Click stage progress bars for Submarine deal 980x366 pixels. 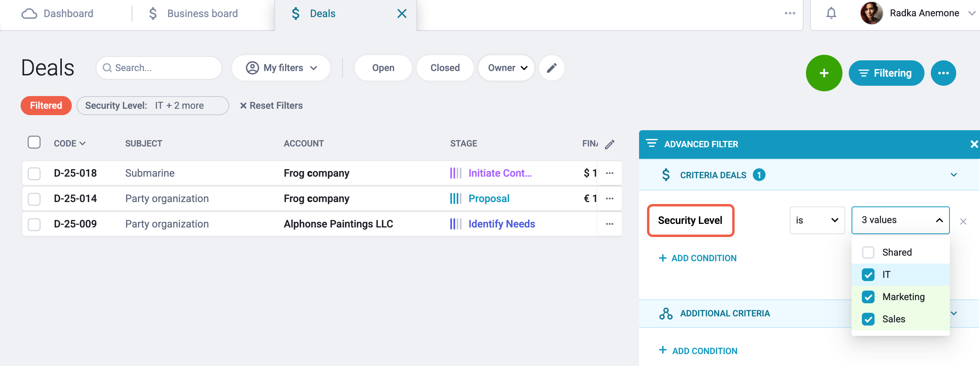(x=456, y=173)
